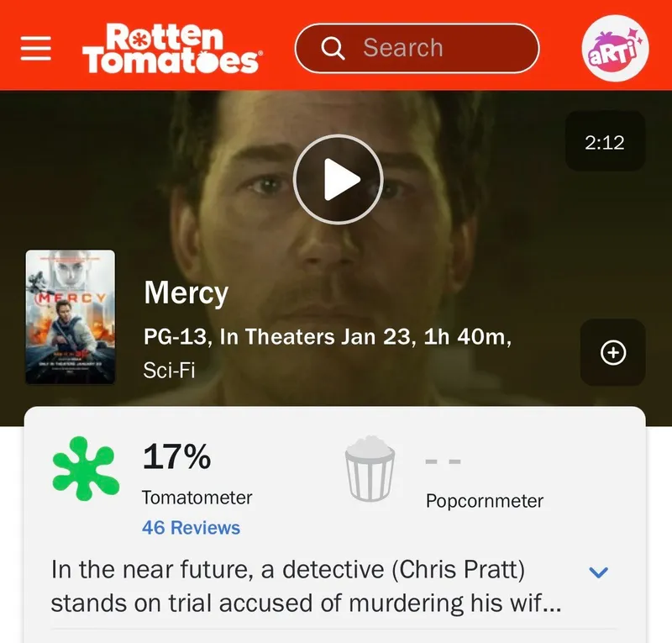Click the Mercy movie title
672x643 pixels.
186,293
